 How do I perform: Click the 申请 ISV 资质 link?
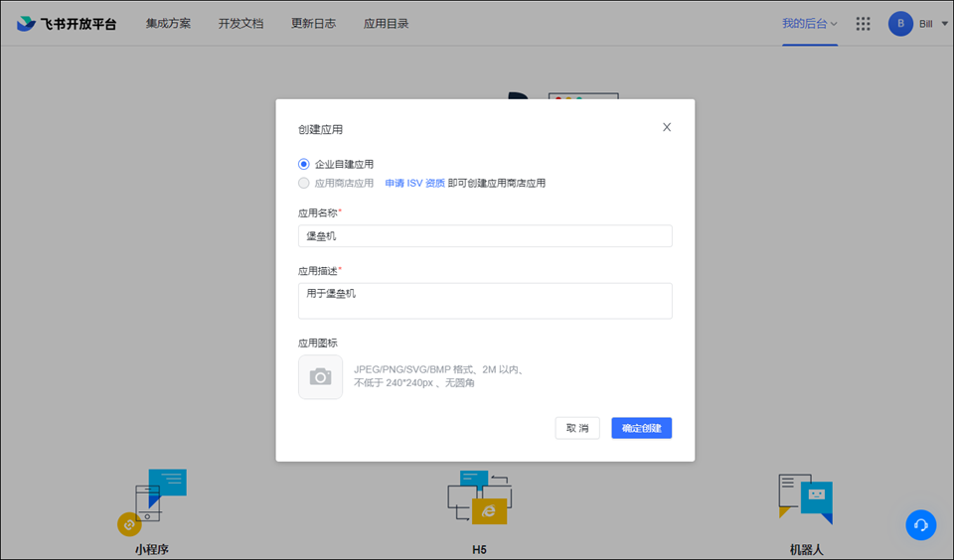pos(414,183)
